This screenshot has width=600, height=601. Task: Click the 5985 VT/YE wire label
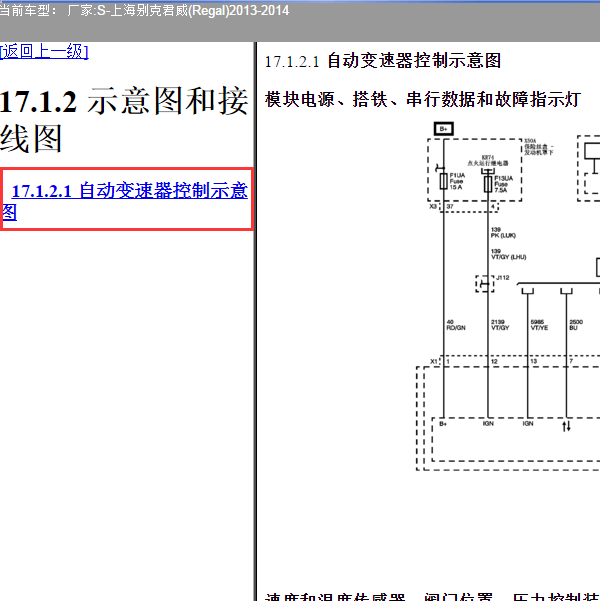(x=539, y=325)
